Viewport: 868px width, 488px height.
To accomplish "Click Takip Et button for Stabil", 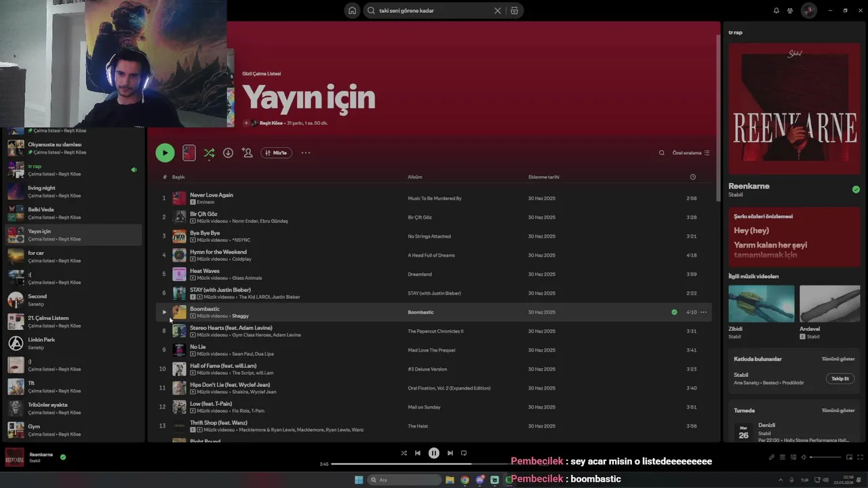I will pos(840,379).
